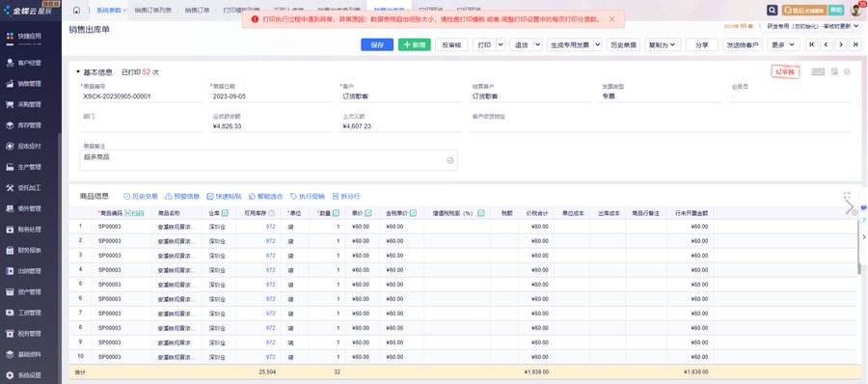Open the user avatar menu
Screen dimensions: 868x384
[x=855, y=10]
